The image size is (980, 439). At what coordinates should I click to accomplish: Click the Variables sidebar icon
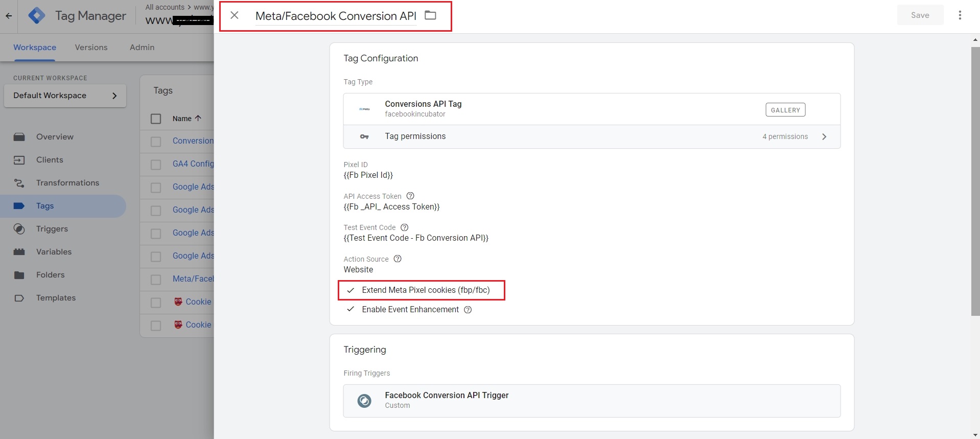tap(19, 252)
